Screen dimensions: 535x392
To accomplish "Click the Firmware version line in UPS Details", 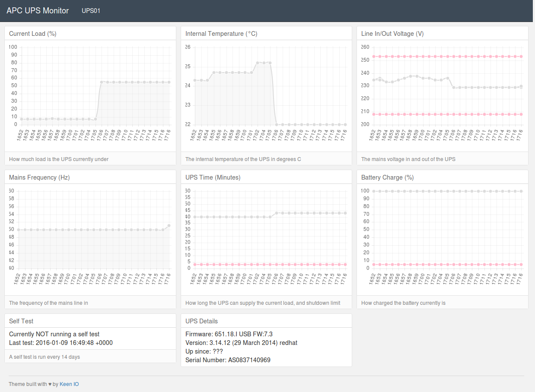I will pyautogui.click(x=229, y=334).
